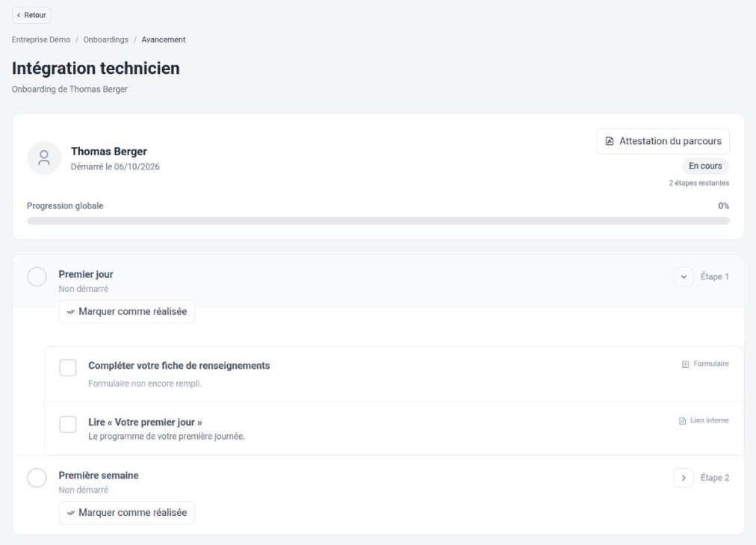Toggle the Première semaine step status circle

37,478
